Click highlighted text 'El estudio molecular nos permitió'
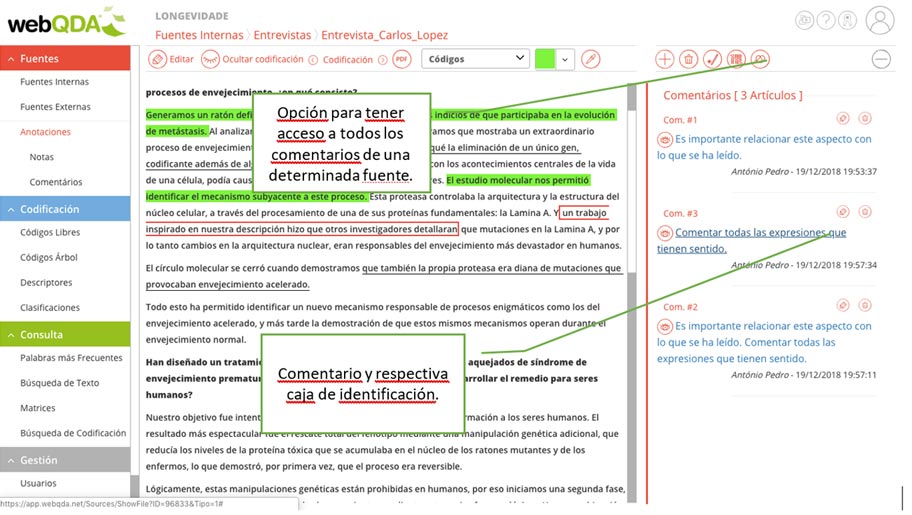This screenshot has height=515, width=912. coord(518,180)
